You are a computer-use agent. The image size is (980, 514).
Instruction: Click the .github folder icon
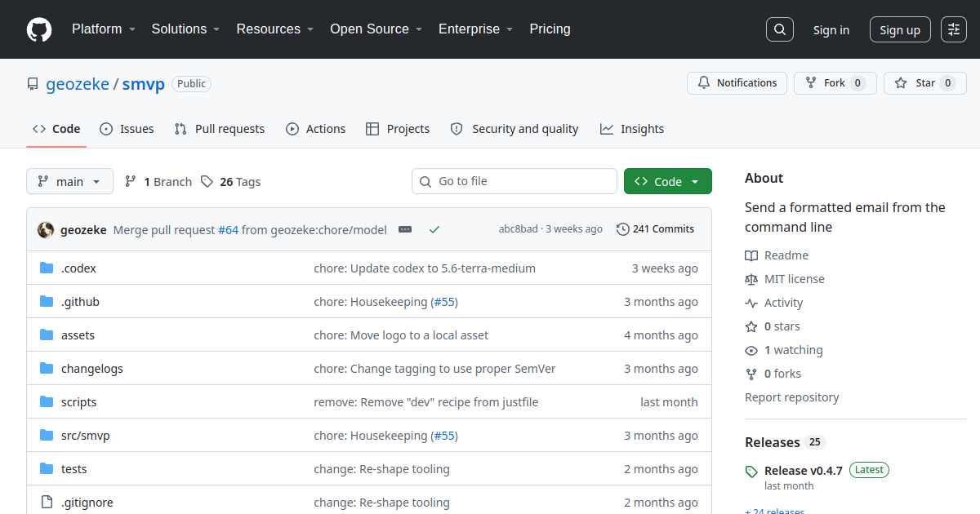(47, 302)
